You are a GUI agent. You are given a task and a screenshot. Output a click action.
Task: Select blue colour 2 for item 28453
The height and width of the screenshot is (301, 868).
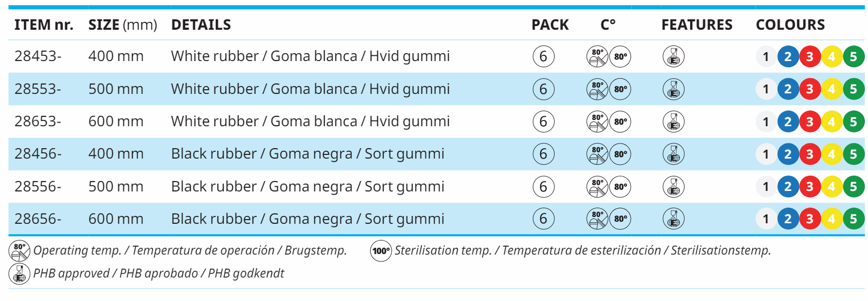point(788,56)
